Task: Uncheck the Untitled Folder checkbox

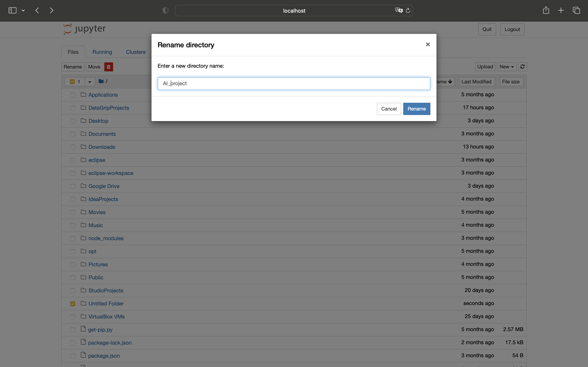Action: [73, 304]
